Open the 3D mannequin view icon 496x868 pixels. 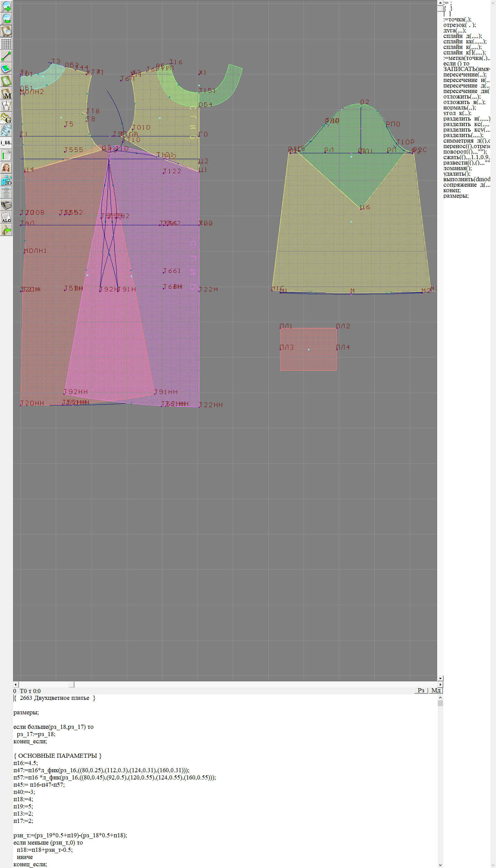(x=6, y=180)
